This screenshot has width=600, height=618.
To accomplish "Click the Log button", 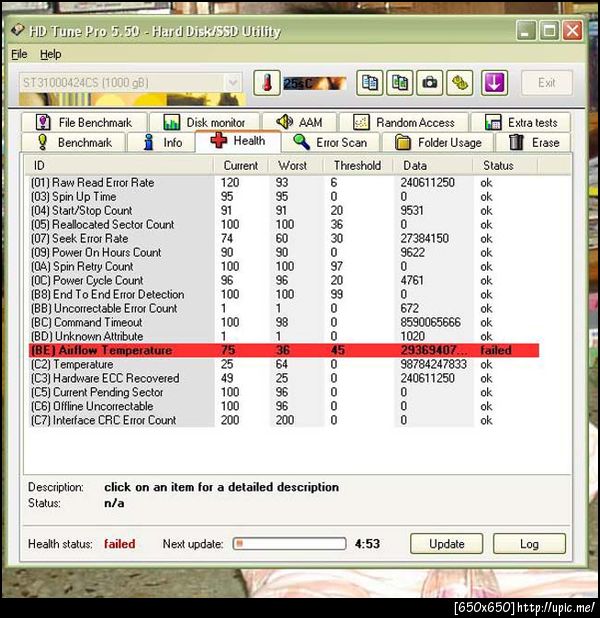I will coord(529,544).
